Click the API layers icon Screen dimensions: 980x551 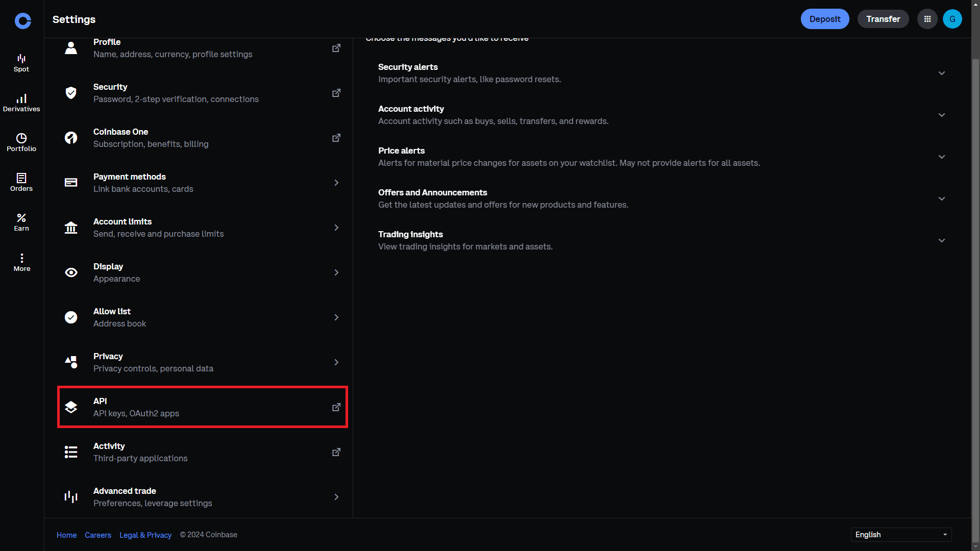71,407
